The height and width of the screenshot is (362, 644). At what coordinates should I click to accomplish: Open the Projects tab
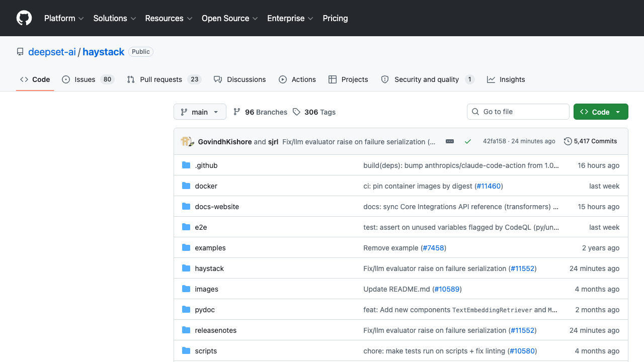tap(348, 79)
